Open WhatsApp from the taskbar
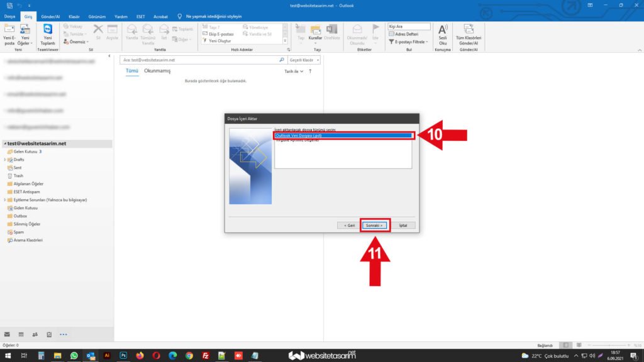This screenshot has height=362, width=644. [x=74, y=356]
